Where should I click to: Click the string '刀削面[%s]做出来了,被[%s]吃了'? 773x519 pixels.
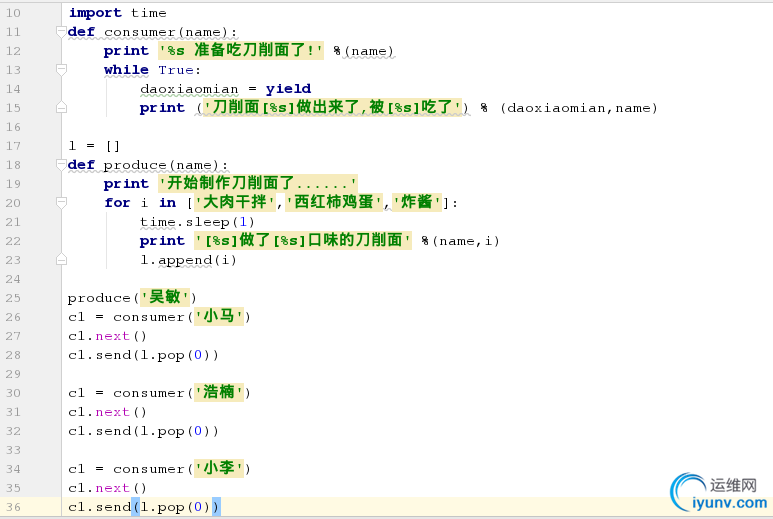point(333,107)
